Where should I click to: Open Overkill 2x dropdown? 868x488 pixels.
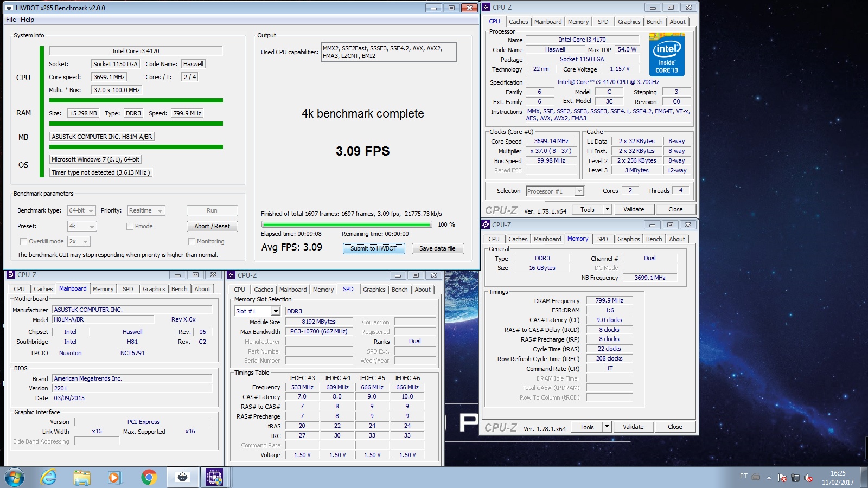pyautogui.click(x=79, y=241)
